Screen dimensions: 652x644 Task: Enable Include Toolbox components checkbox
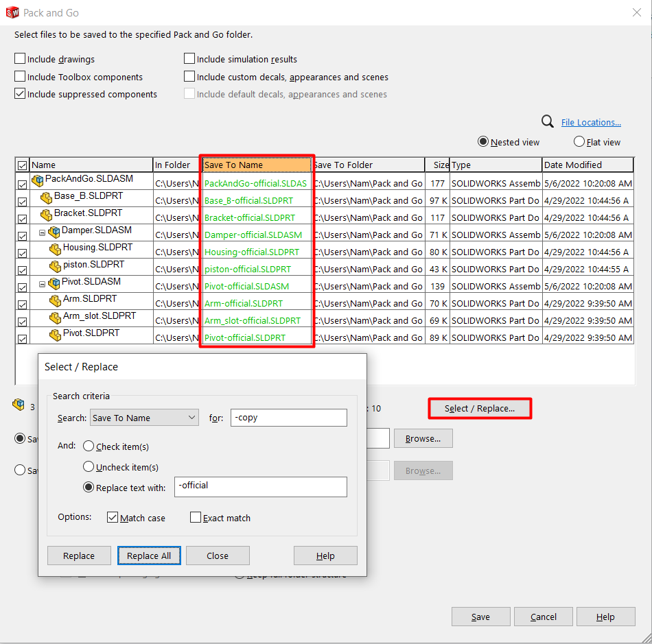(20, 76)
